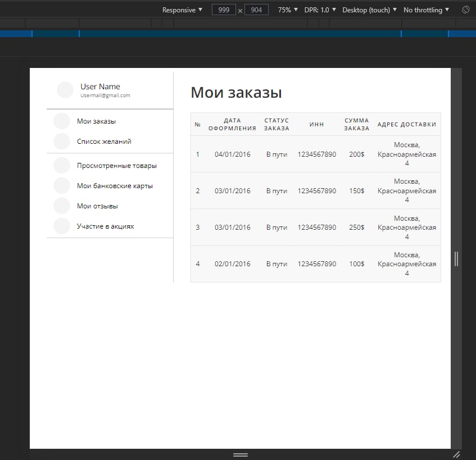Click the User Name heading
The height and width of the screenshot is (460, 476).
click(100, 86)
